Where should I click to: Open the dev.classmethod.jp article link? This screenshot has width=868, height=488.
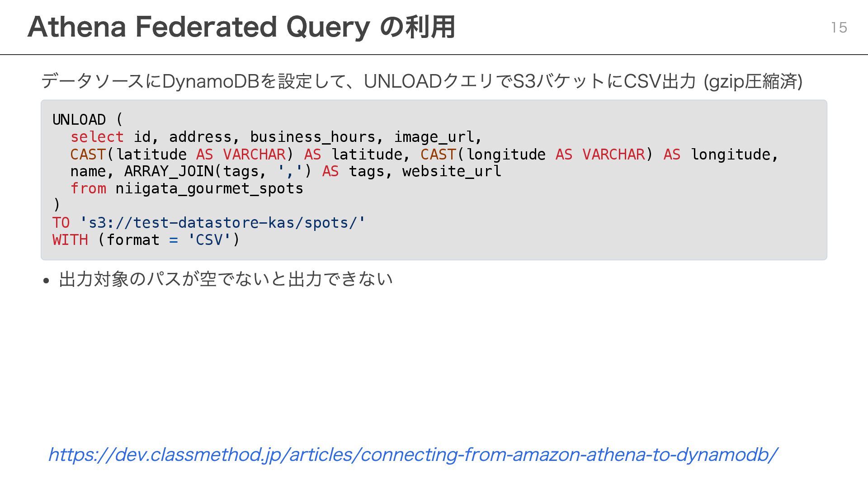pos(412,455)
